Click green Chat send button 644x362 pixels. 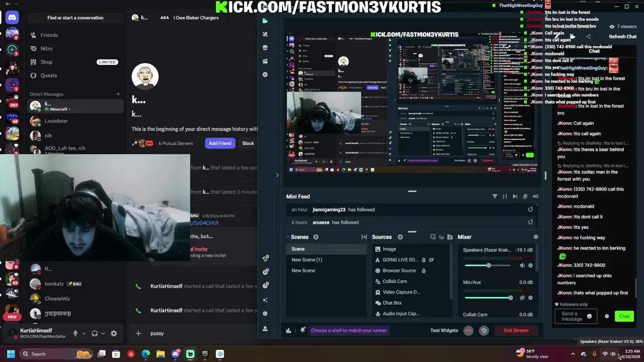(x=624, y=316)
